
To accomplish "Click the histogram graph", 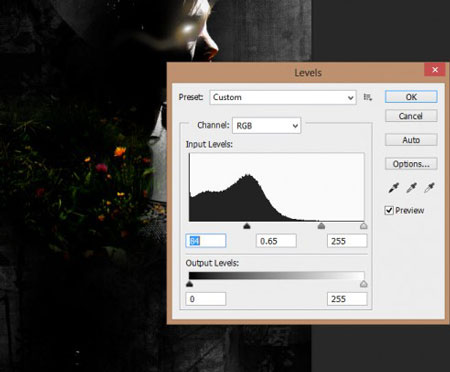I will pos(276,187).
